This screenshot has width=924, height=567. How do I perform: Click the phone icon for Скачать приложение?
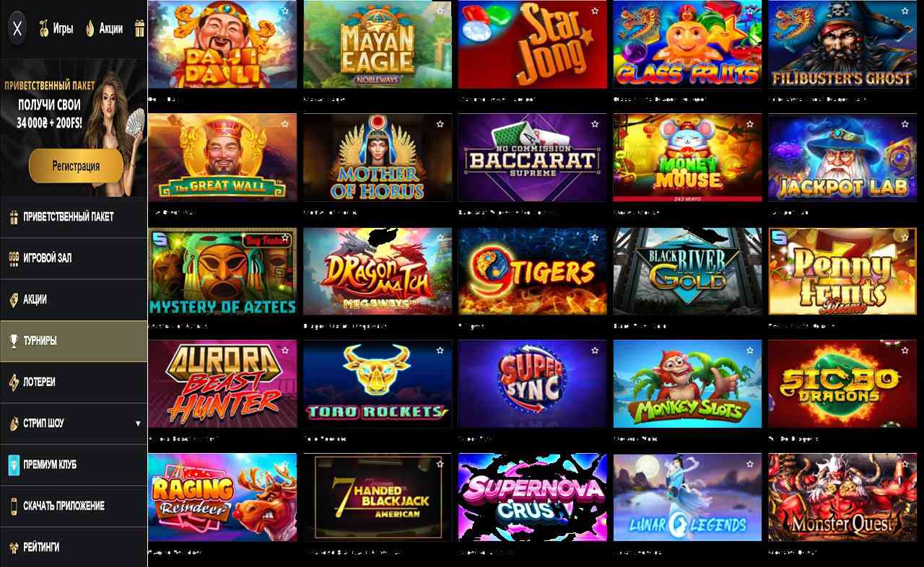(14, 506)
